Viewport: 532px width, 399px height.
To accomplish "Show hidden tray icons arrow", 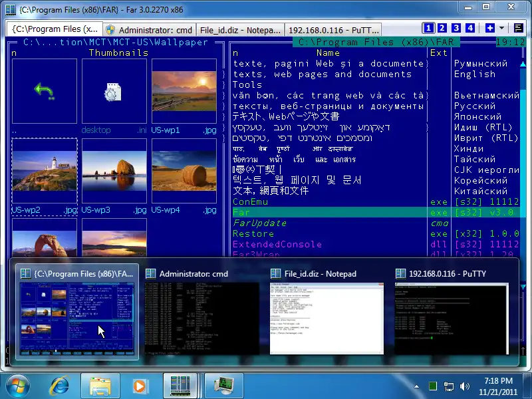I will (416, 386).
